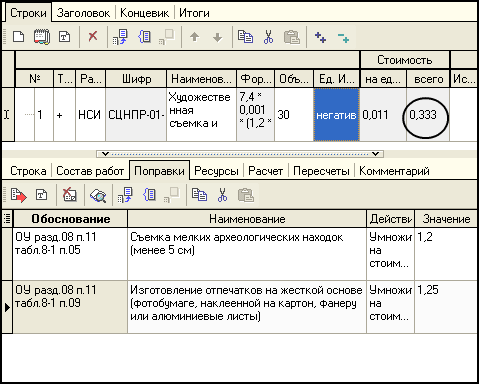Paste rows using the top toolbar clipboard icon

coord(292,37)
